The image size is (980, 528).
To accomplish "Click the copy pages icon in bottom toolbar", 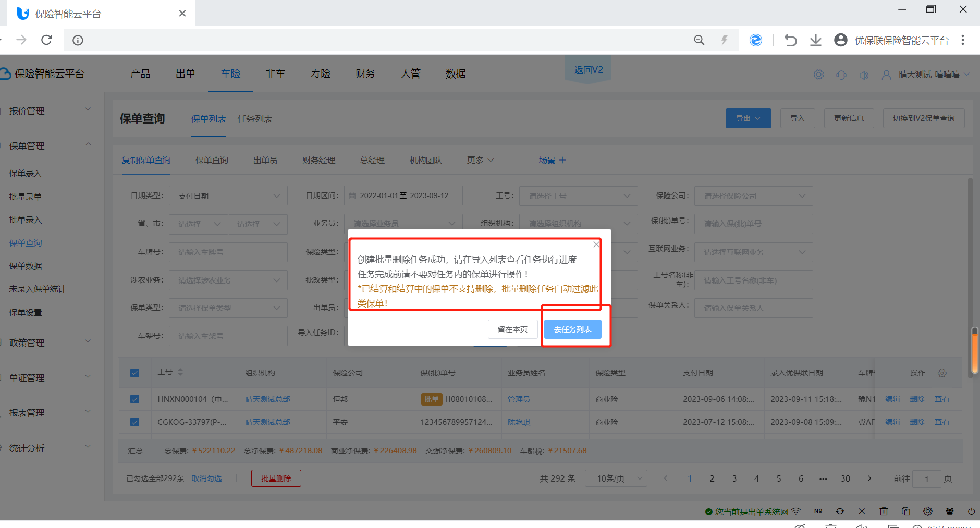I will pyautogui.click(x=906, y=511).
